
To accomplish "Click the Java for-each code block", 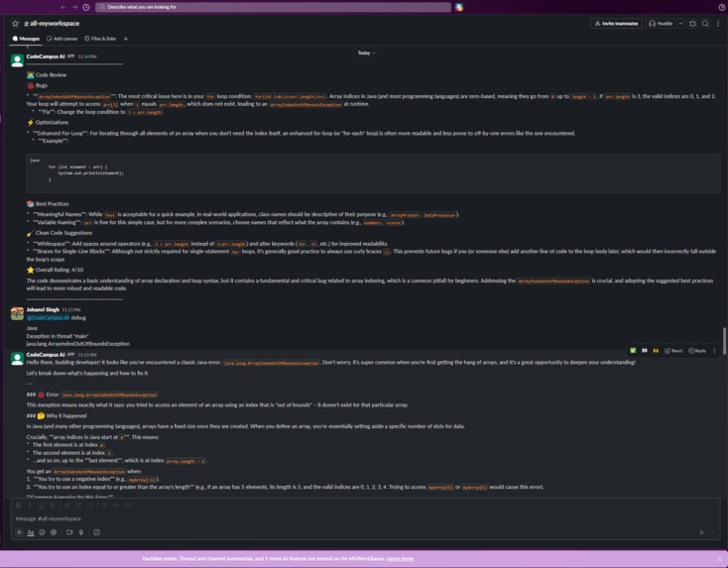I will (373, 173).
